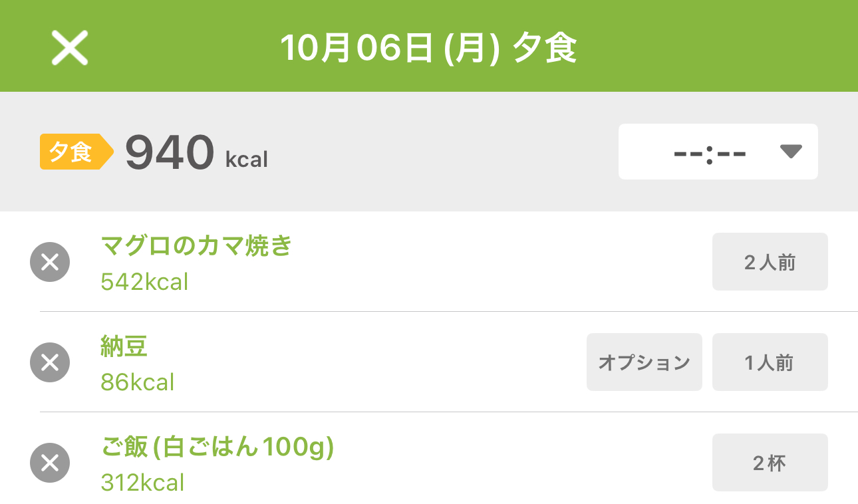Tap the --:-- meal time field

coord(710,152)
